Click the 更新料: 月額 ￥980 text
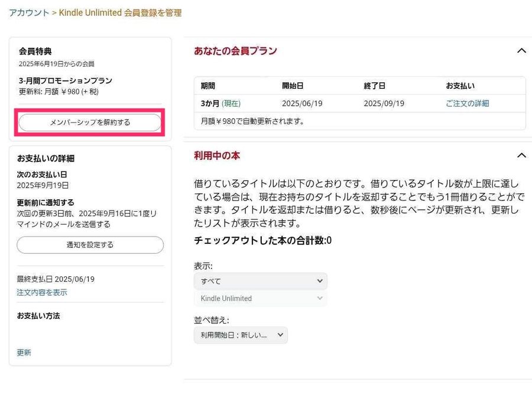 pyautogui.click(x=59, y=92)
